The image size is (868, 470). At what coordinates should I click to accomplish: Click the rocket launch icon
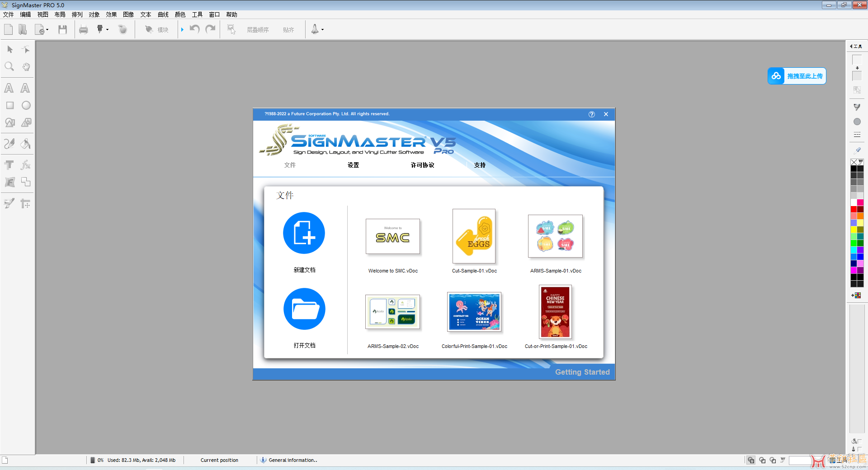315,29
